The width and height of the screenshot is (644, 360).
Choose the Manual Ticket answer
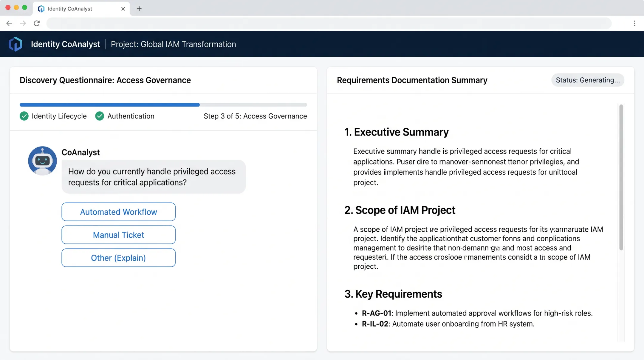118,235
